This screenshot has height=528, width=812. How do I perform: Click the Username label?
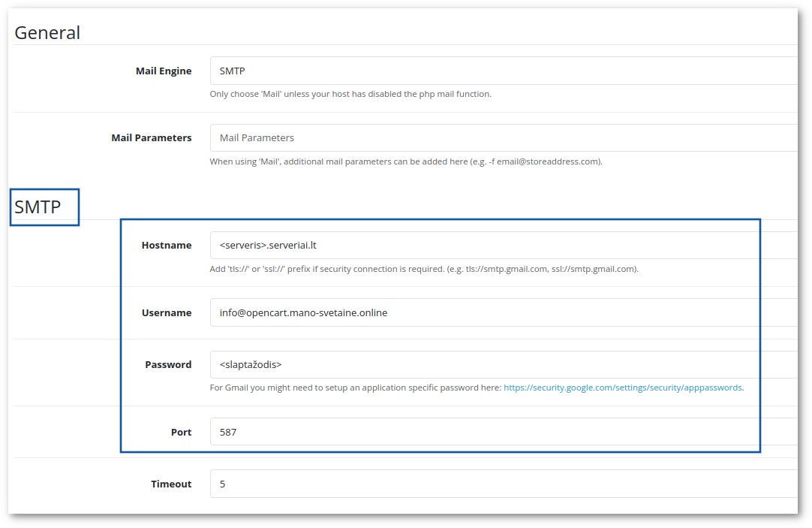[x=167, y=312]
